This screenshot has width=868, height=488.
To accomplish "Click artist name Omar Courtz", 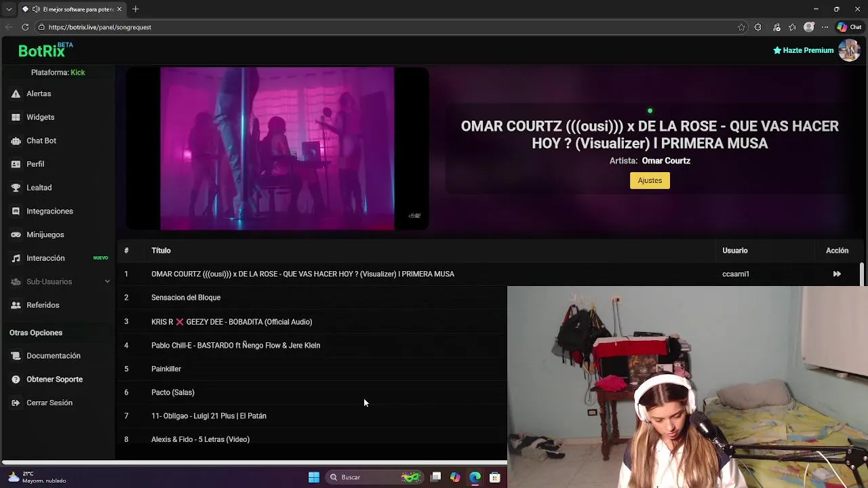I will pos(666,161).
